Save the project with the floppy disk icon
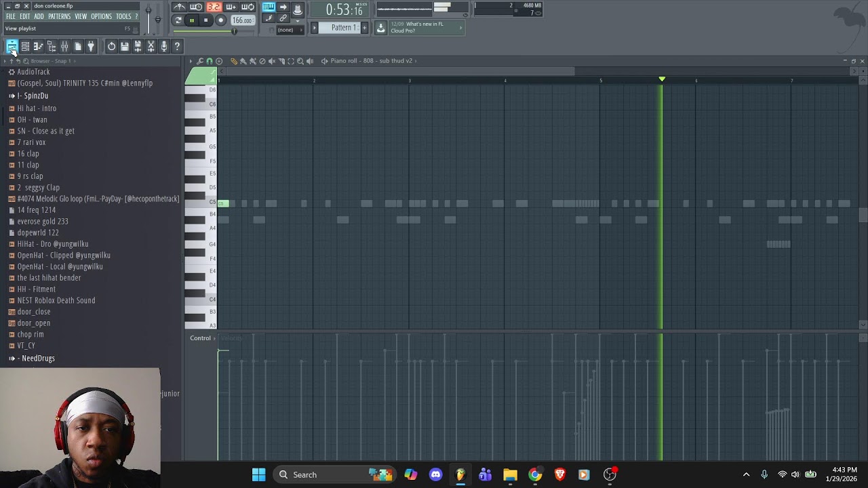 click(x=124, y=46)
